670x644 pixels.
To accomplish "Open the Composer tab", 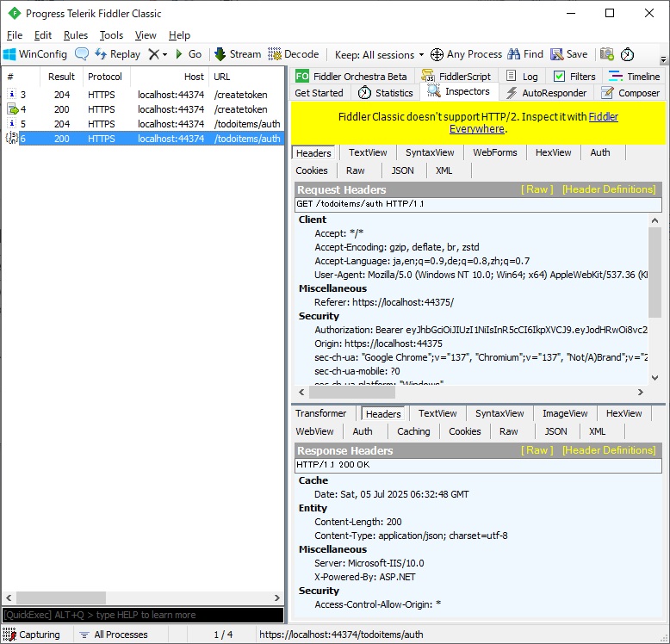I will [x=630, y=93].
